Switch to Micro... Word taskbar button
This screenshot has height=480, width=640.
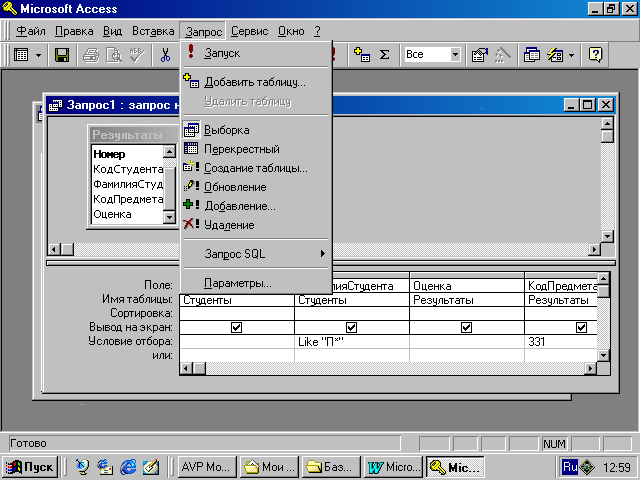(393, 467)
